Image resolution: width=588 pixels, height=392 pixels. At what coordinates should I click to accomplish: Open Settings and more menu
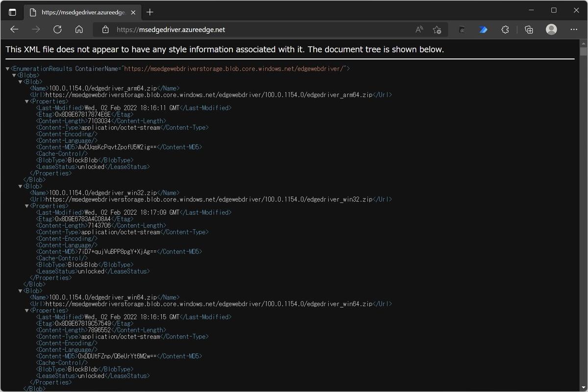click(574, 29)
